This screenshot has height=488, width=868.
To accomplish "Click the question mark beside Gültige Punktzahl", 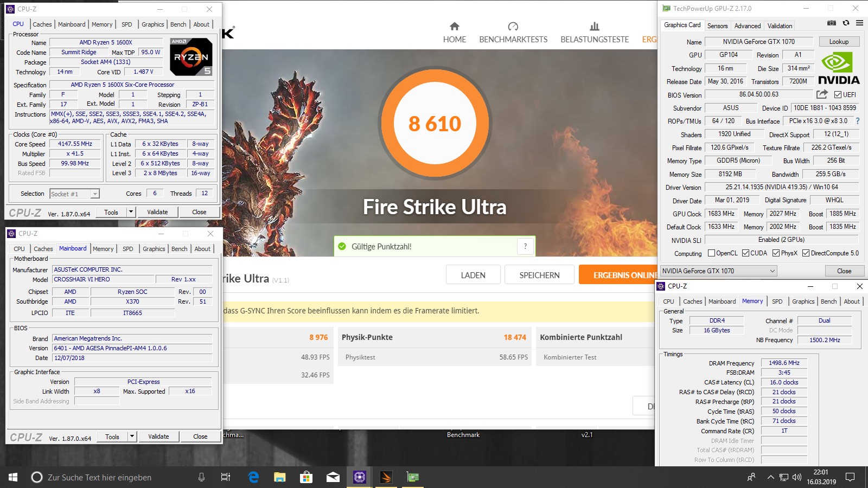I will click(x=525, y=246).
